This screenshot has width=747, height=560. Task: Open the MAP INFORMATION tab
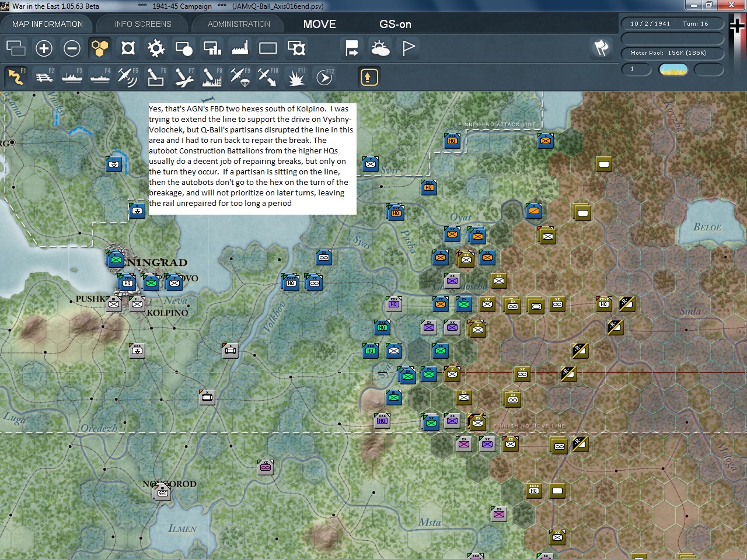click(x=47, y=24)
